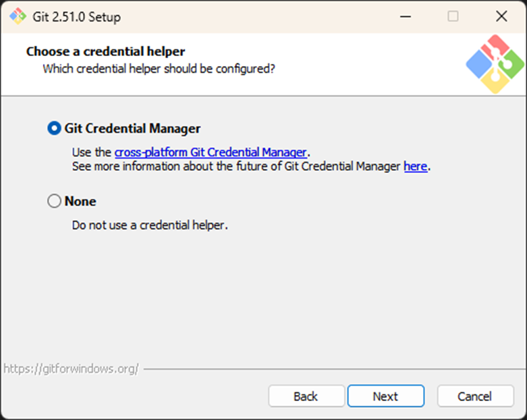Click the gitforwindows.org URL text
Image resolution: width=527 pixels, height=420 pixels.
click(x=71, y=369)
